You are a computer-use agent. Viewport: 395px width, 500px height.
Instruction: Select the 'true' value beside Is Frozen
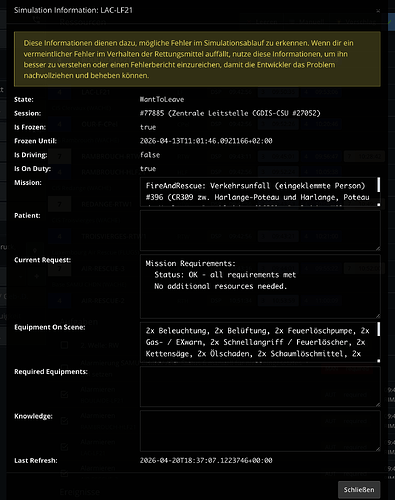tap(148, 127)
